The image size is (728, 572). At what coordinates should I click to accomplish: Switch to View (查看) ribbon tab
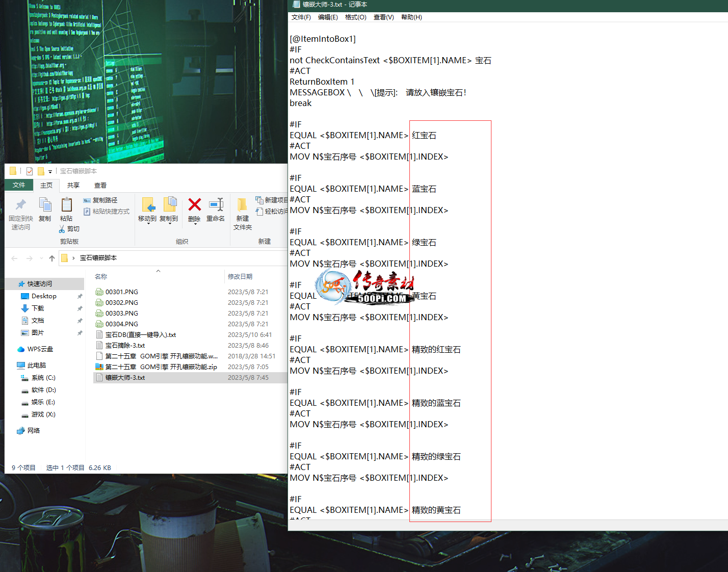click(x=100, y=185)
